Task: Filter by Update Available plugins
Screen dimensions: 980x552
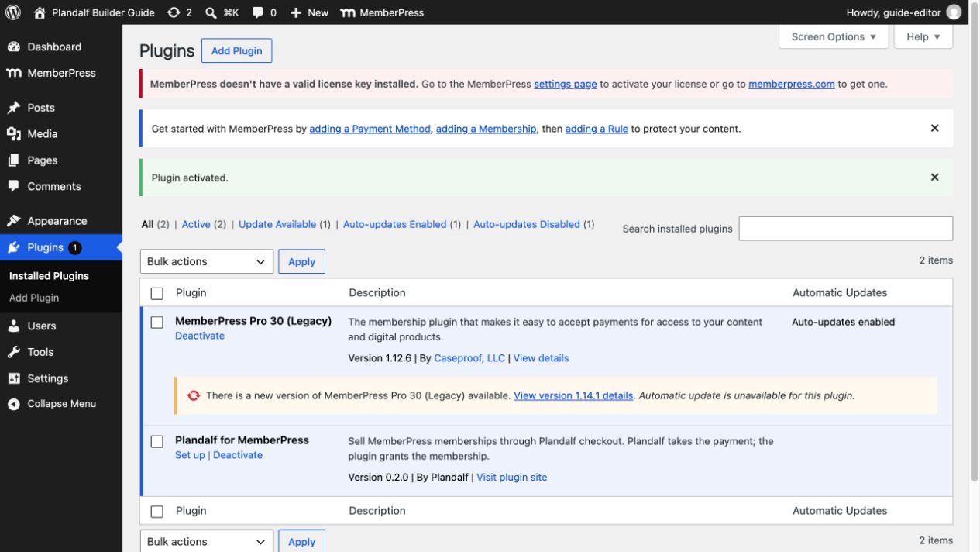Action: point(277,224)
